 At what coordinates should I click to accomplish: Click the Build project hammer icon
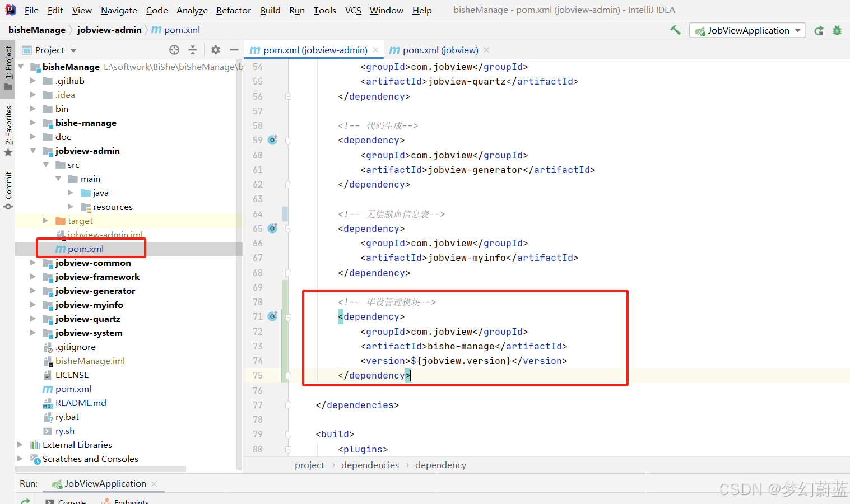(x=675, y=30)
